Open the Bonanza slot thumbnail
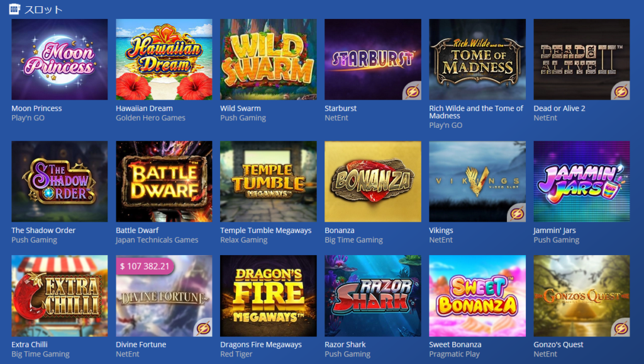644x364 pixels. coord(372,181)
